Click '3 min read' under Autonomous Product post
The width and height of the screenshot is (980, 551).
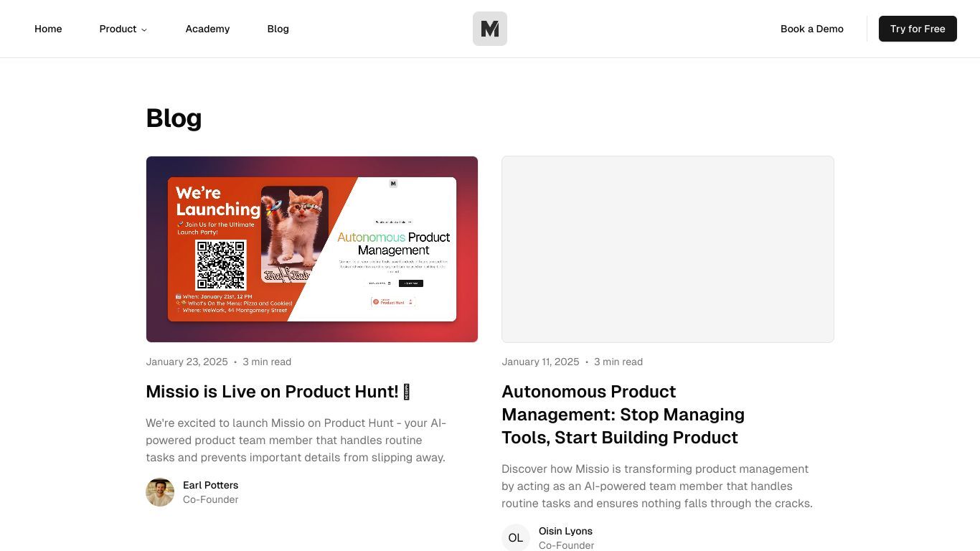(x=618, y=362)
